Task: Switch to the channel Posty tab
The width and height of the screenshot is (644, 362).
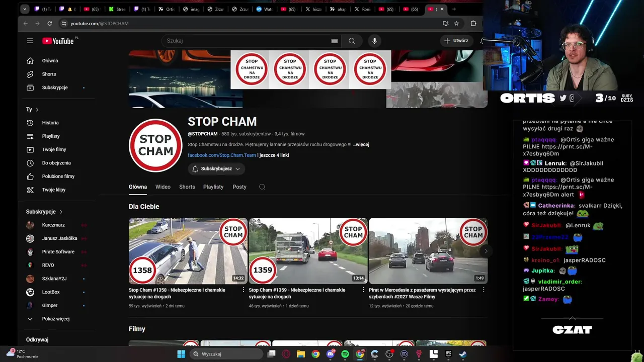Action: (x=239, y=187)
